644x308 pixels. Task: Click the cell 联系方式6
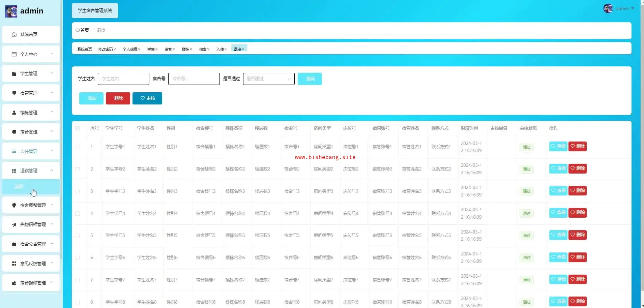[441, 258]
